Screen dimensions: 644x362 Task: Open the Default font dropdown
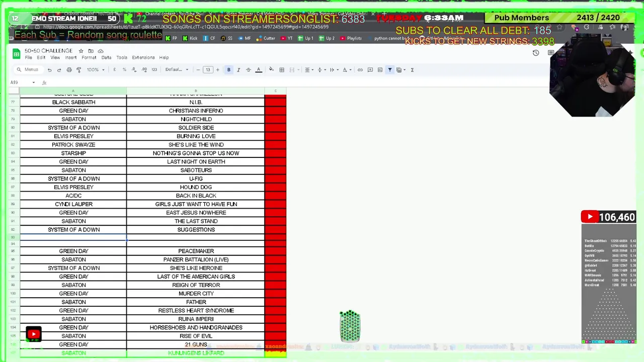tap(177, 70)
